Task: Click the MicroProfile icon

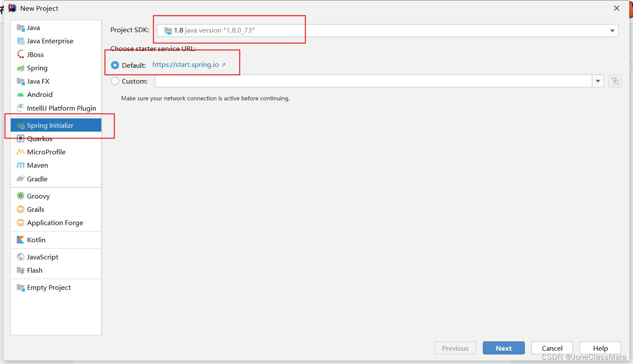Action: (x=21, y=152)
